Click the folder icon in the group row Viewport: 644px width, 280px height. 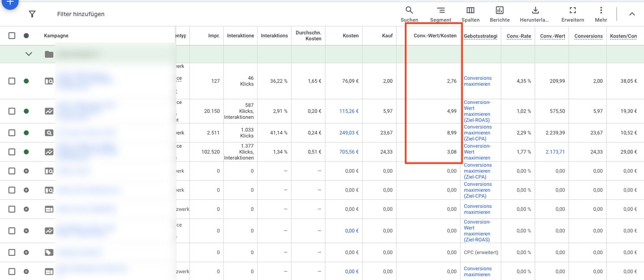click(x=49, y=54)
